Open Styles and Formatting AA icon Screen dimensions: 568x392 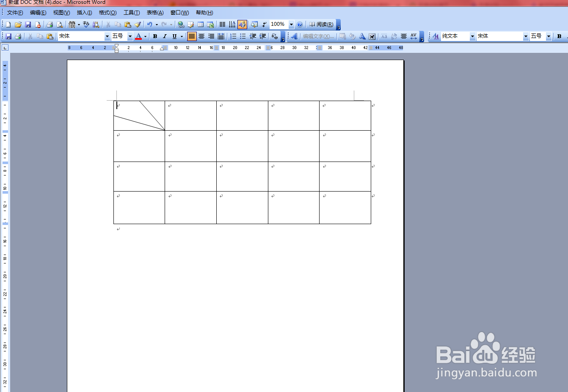pos(436,36)
